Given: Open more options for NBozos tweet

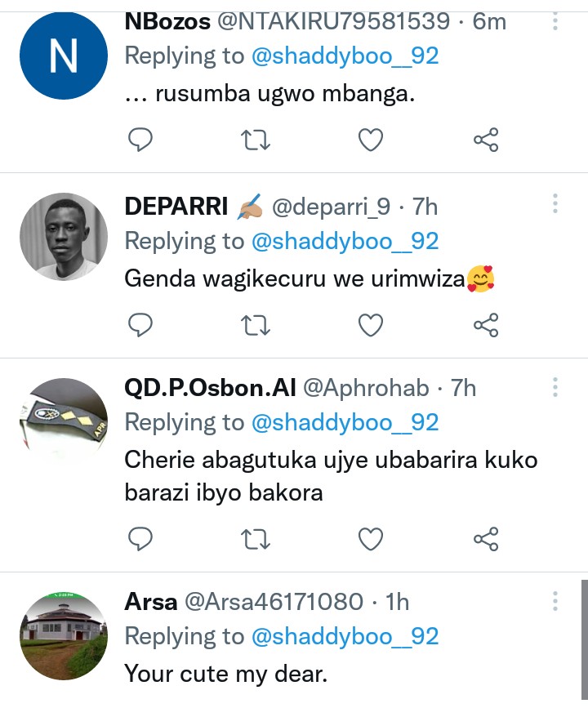Looking at the screenshot, I should pyautogui.click(x=555, y=21).
